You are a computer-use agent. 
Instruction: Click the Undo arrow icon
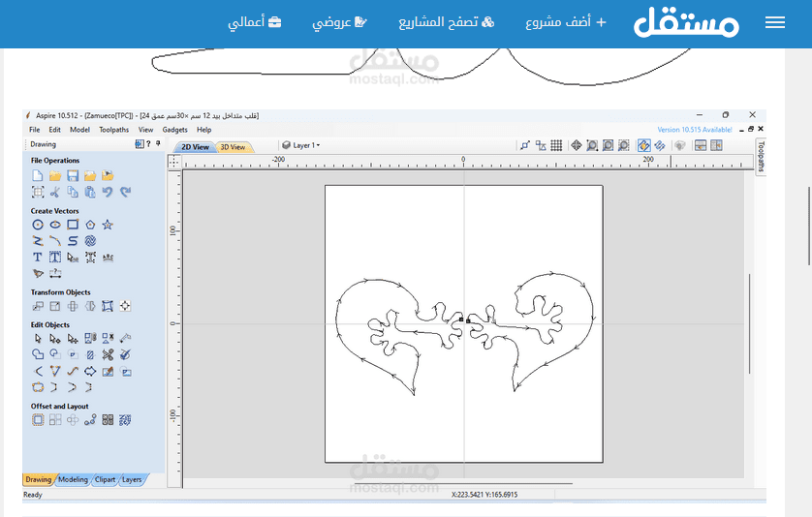[108, 193]
